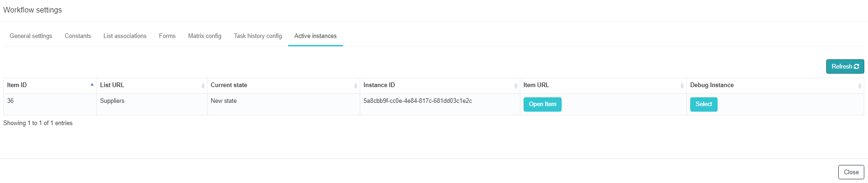Click the New state cell

284,104
